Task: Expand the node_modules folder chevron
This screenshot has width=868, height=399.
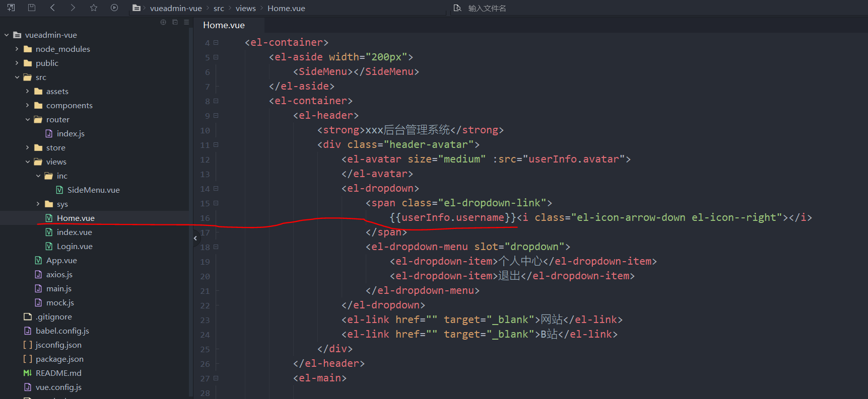Action: tap(17, 49)
